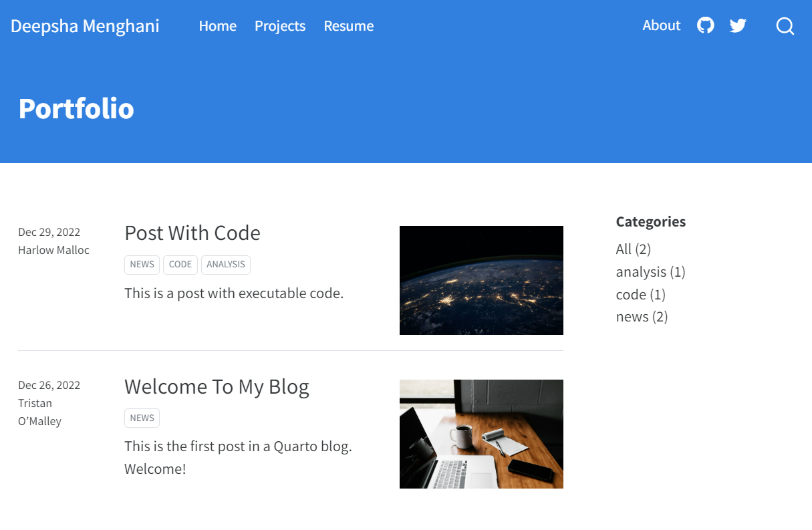Switch to the Resume page
This screenshot has width=812, height=530.
click(348, 26)
